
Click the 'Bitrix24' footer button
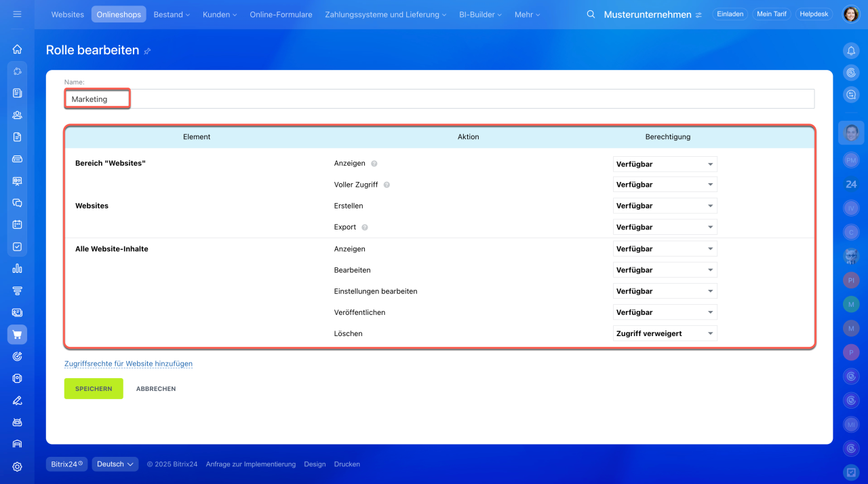pyautogui.click(x=66, y=464)
